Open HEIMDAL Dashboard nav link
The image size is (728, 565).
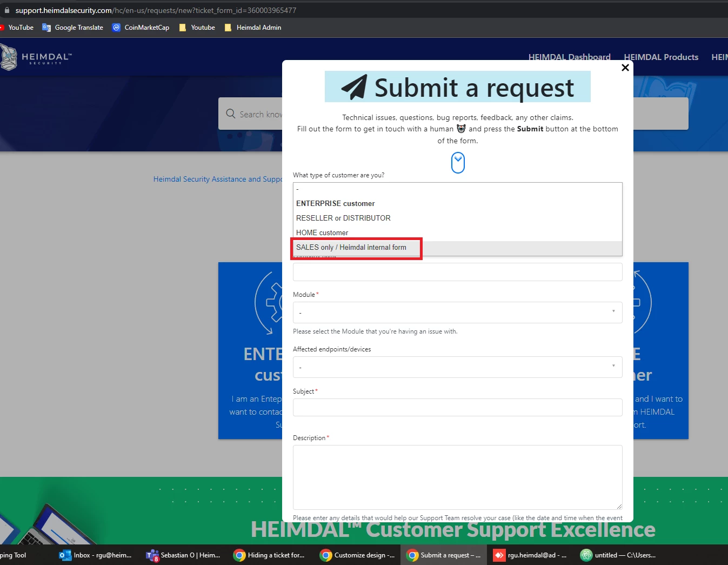(x=569, y=57)
